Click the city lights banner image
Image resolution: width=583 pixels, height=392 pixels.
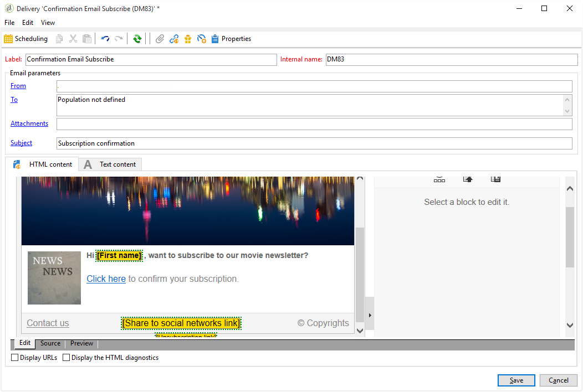point(188,211)
